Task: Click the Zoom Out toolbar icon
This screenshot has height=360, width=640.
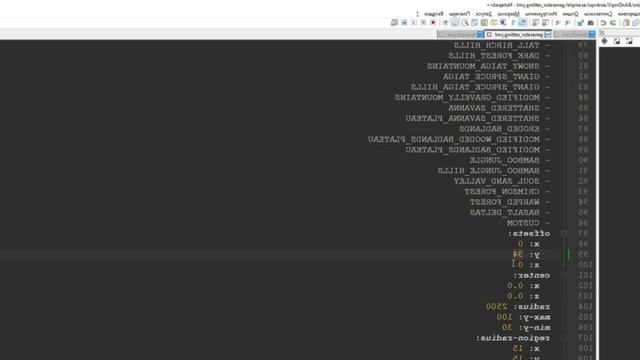Action: 557,23
